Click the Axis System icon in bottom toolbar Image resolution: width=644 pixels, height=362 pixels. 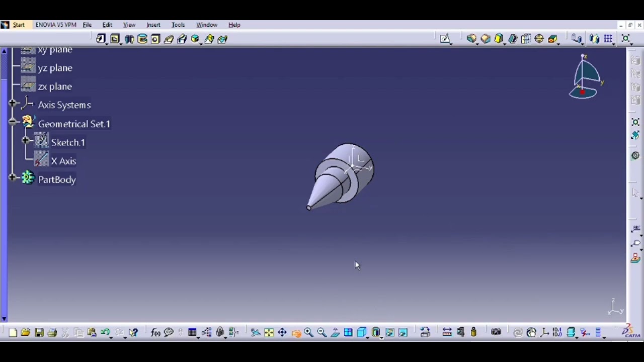click(544, 332)
